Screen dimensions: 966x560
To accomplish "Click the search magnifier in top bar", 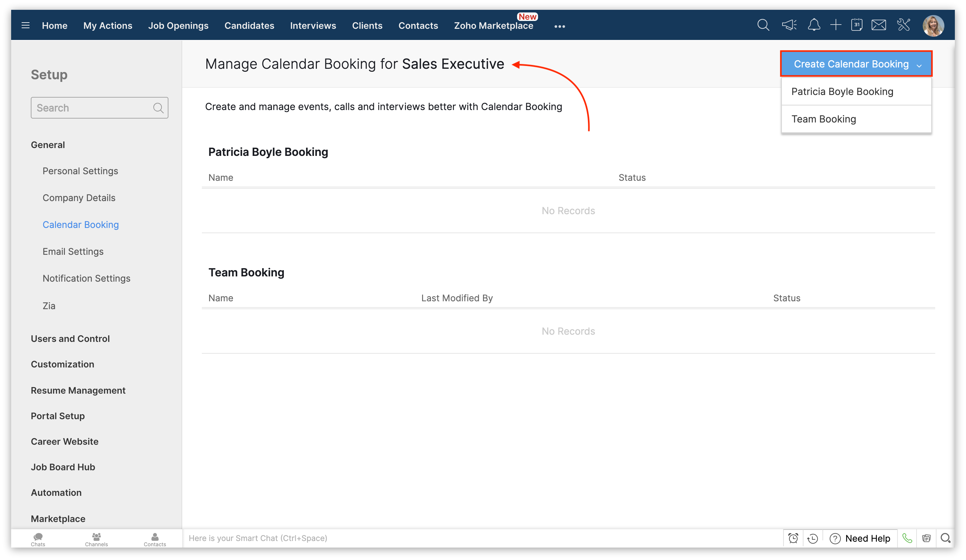I will point(763,25).
